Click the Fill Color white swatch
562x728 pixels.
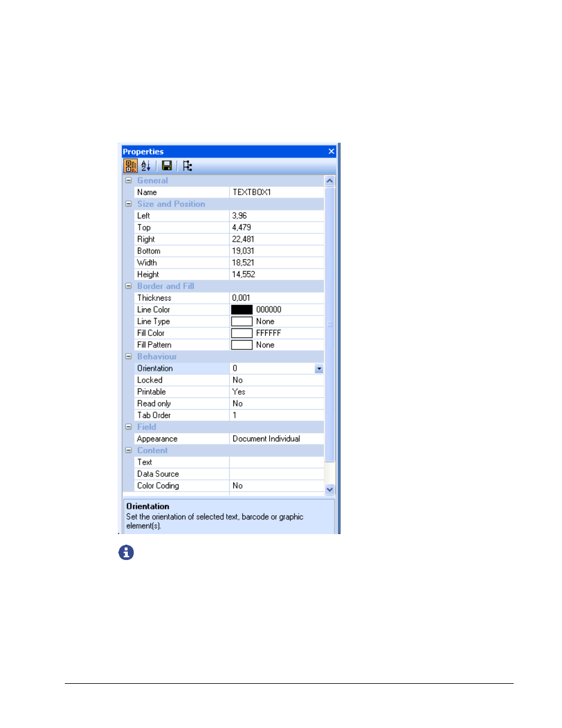point(242,333)
